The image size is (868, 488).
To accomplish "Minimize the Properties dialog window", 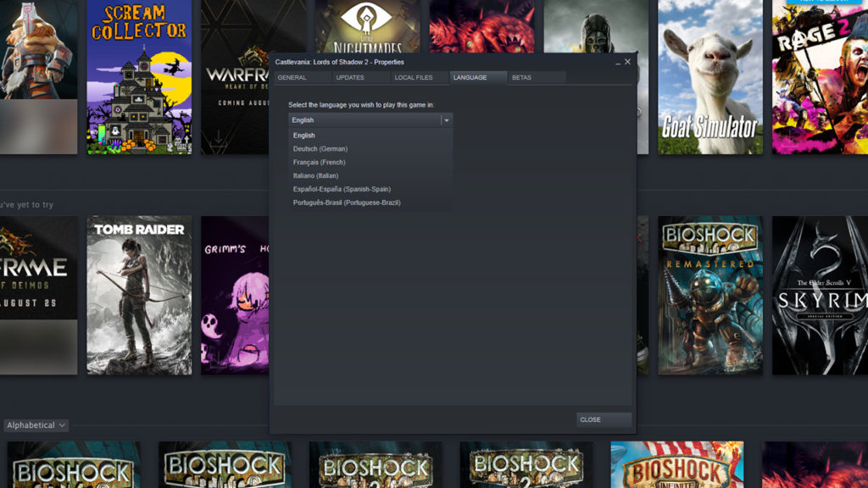I will click(x=617, y=62).
